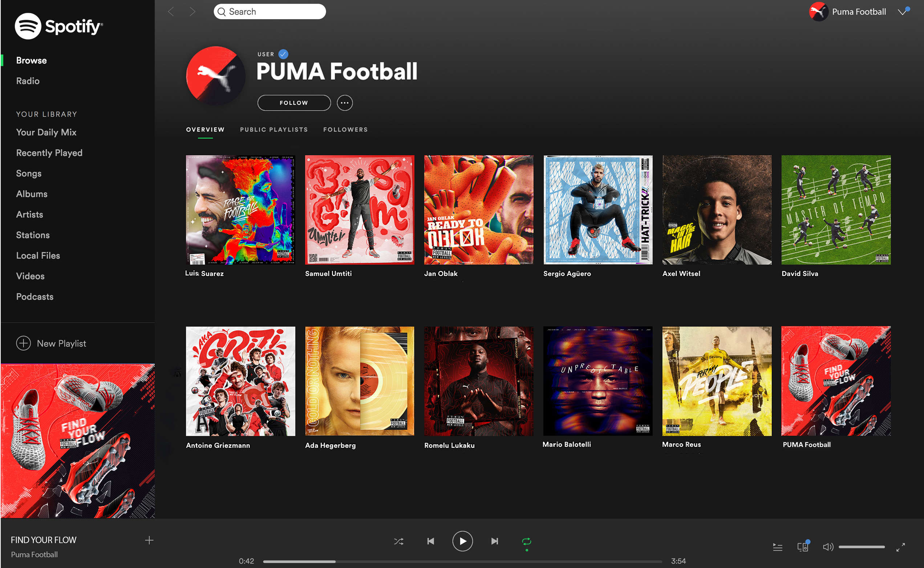Click the Jan Oblak title text

pyautogui.click(x=441, y=274)
